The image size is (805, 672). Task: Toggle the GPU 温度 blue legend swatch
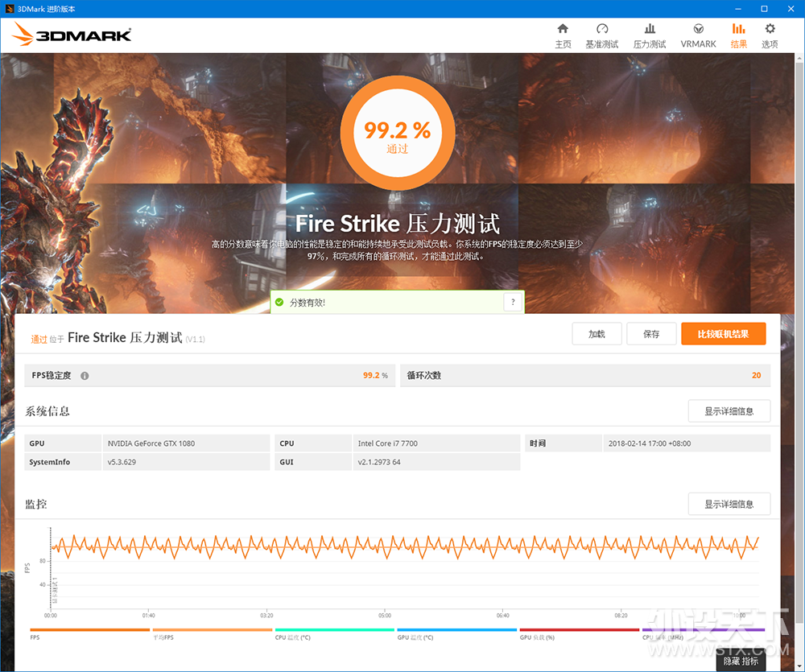point(457,630)
